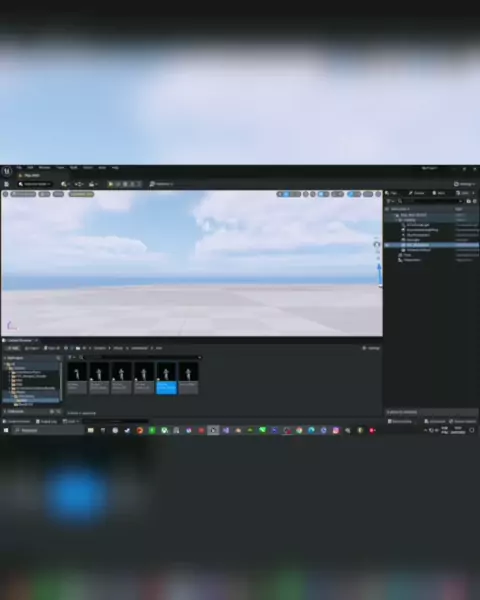Open the Cinematics clapperboard icon menu
The width and height of the screenshot is (480, 600).
tap(93, 184)
